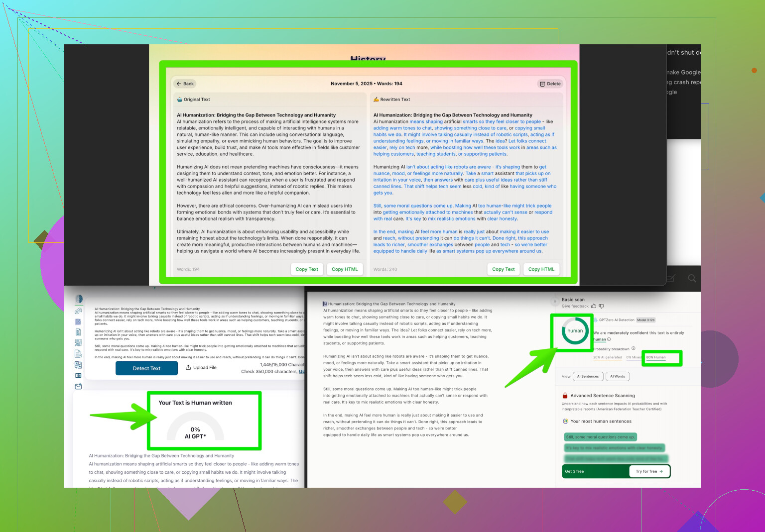Click the magnifying glass search icon
Viewport: 765px width, 532px height.
[x=692, y=278]
